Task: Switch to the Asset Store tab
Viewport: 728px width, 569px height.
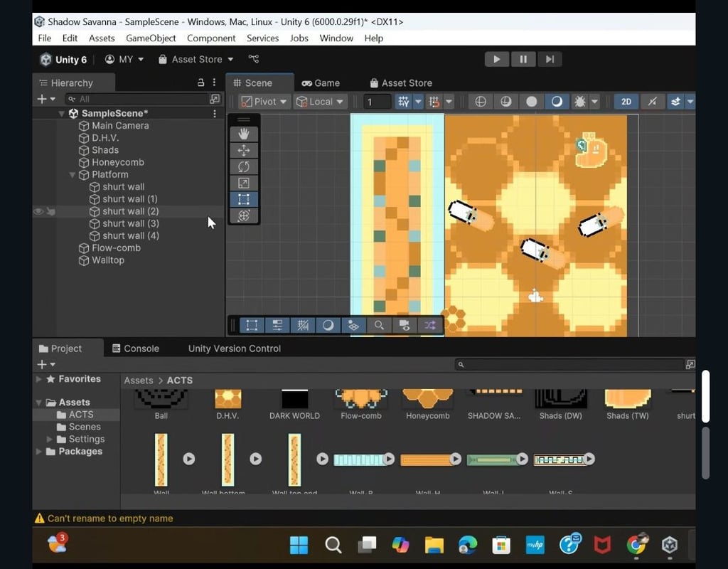Action: [x=401, y=83]
